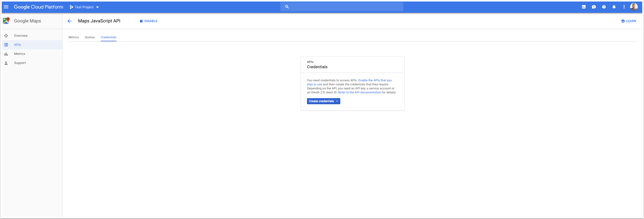The width and height of the screenshot is (644, 219).
Task: Click the Metrics bar chart icon
Action: point(6,54)
